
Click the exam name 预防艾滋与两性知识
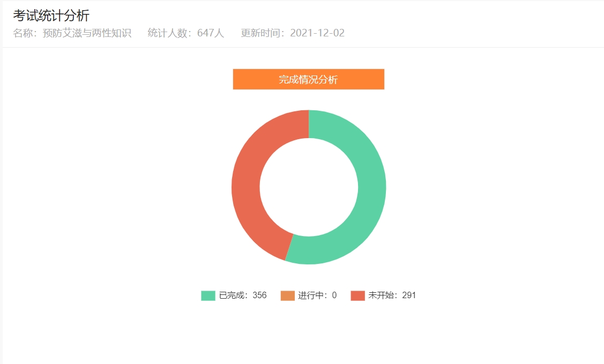tap(87, 33)
